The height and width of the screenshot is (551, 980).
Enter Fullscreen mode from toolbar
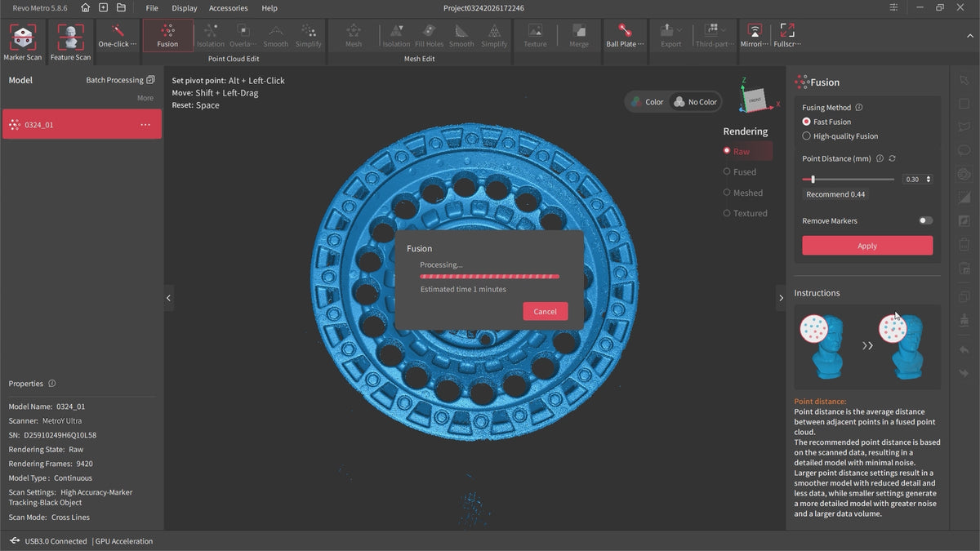[787, 36]
